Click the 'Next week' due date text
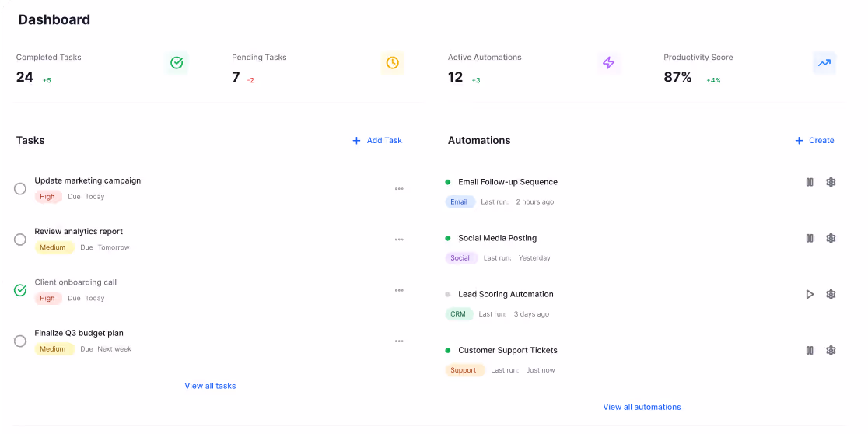Screen dimensions: 868x434 click(x=114, y=349)
